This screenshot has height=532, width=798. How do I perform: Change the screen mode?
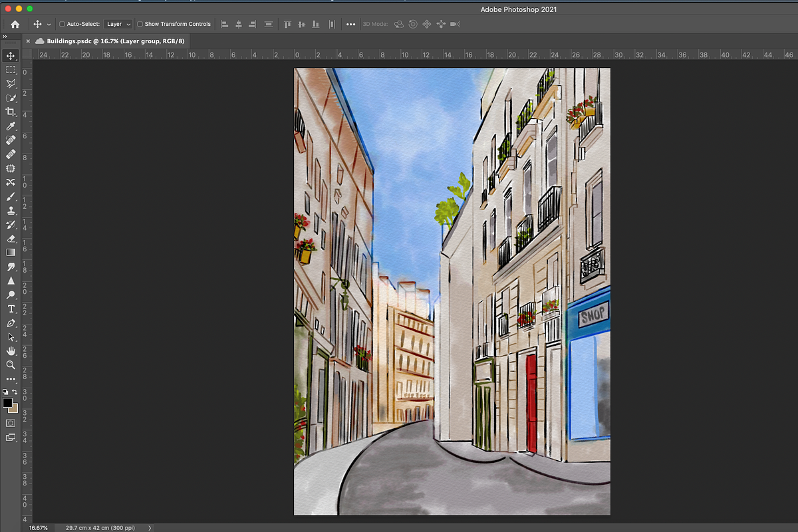[x=11, y=438]
